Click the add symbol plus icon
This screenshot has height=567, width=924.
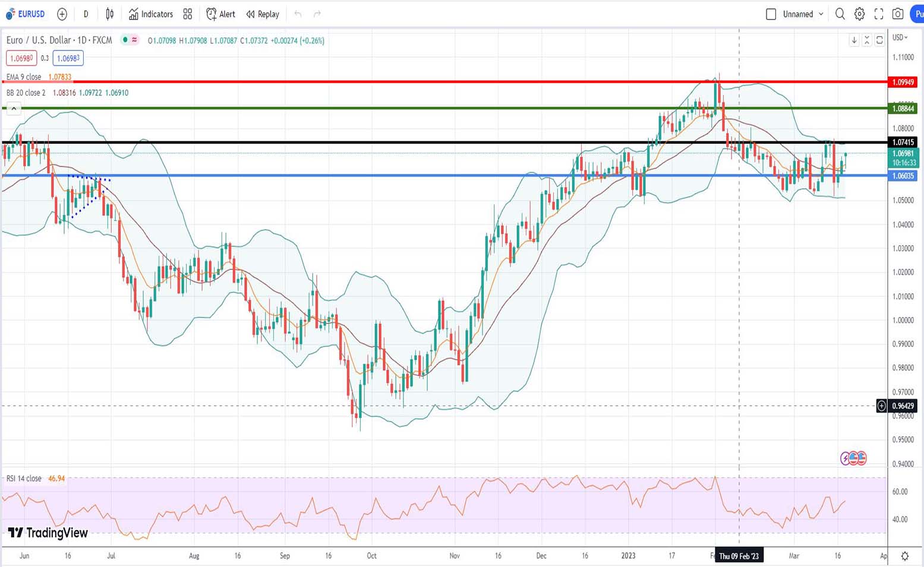[x=62, y=14]
